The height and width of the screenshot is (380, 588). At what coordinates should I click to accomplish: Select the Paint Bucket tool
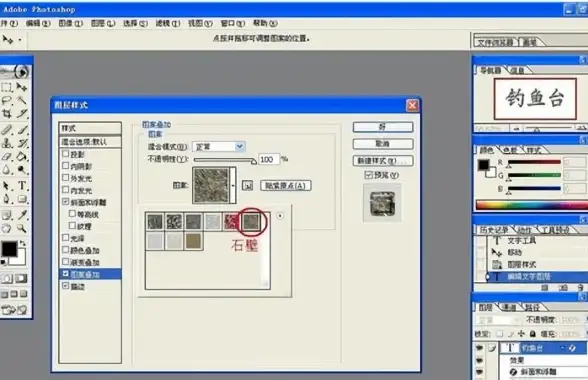tap(22, 156)
